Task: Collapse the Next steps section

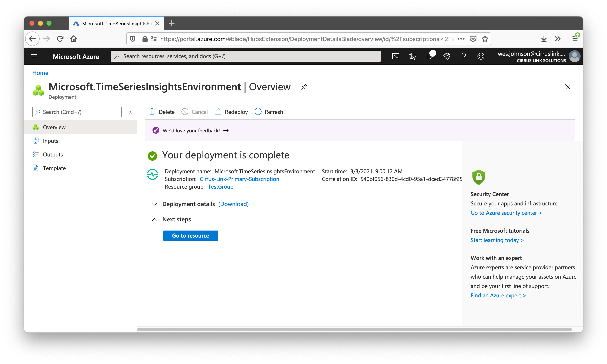Action: (x=155, y=219)
